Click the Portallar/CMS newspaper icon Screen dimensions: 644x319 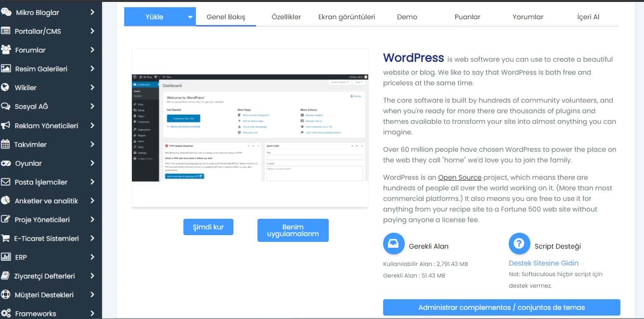6,31
